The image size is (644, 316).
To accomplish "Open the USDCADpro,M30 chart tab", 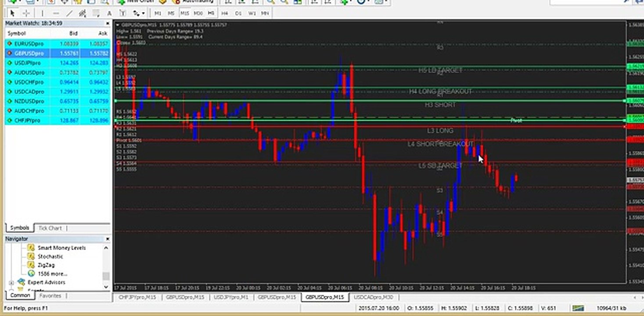I will 373,297.
